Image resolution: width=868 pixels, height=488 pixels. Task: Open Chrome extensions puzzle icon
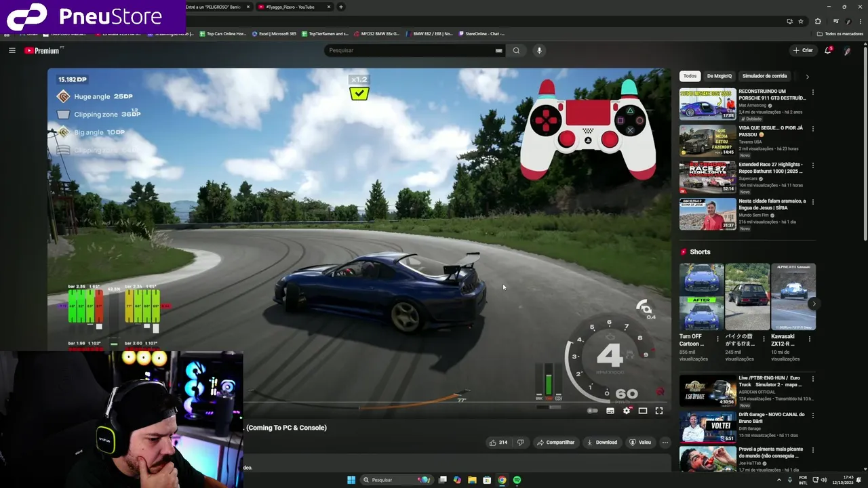click(818, 21)
